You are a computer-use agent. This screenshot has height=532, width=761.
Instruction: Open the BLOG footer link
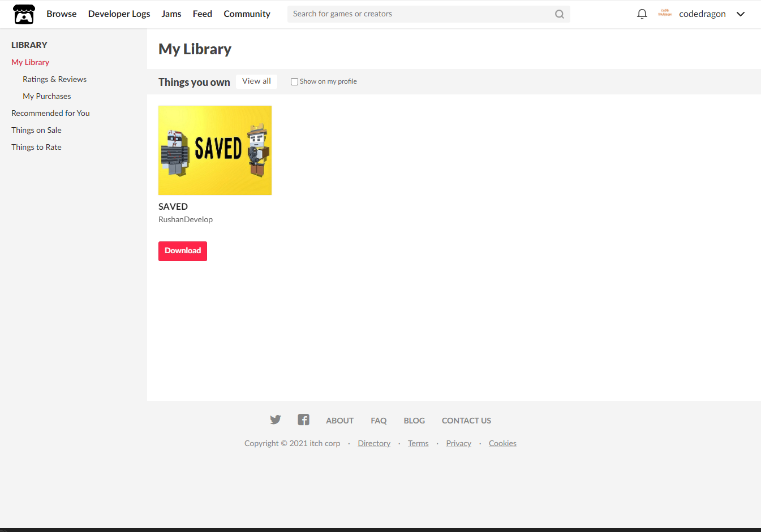tap(414, 421)
